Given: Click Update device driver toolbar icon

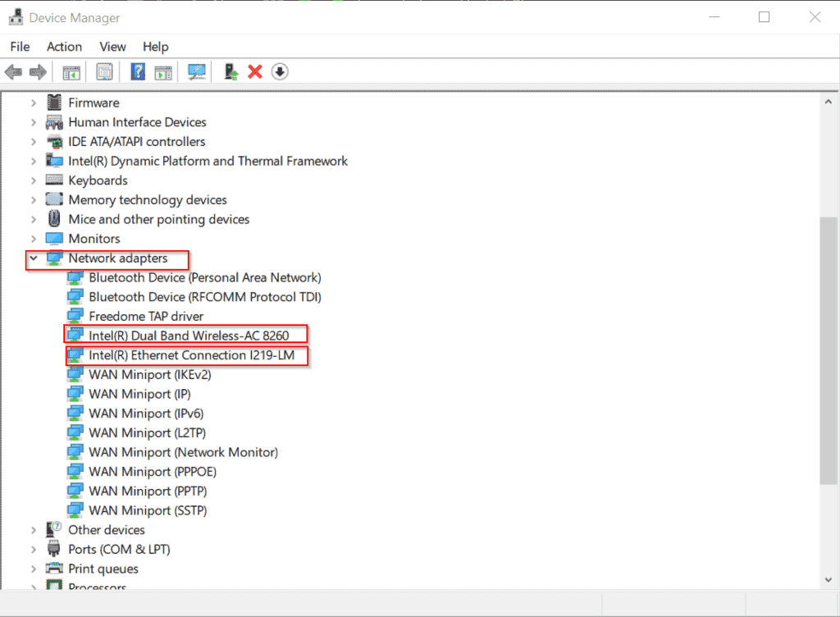Looking at the screenshot, I should tap(231, 71).
